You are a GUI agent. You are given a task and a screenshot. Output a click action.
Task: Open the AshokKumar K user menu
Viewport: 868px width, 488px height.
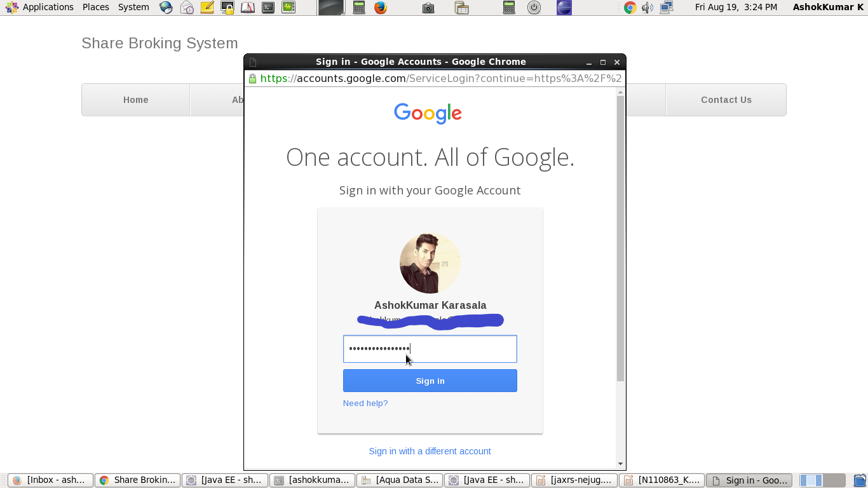point(828,7)
